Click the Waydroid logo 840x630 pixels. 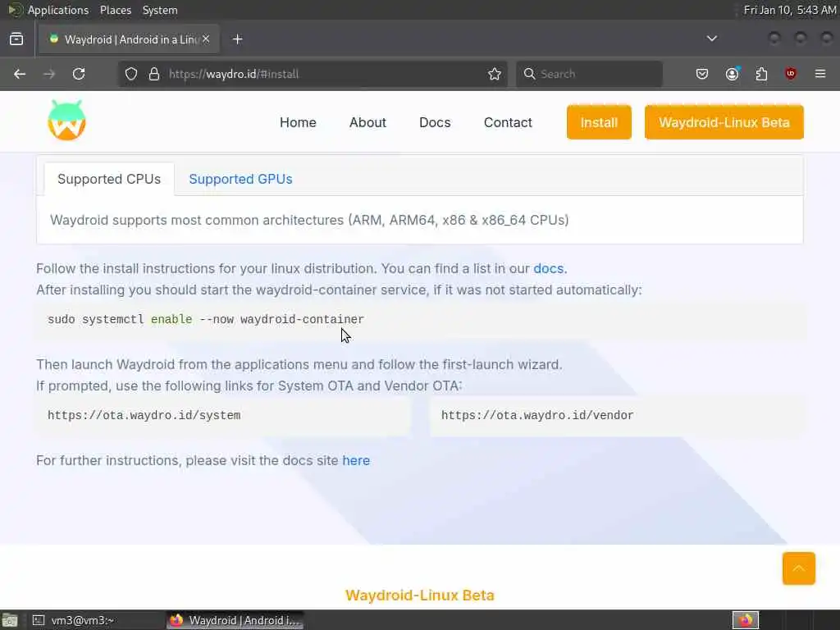pos(66,121)
